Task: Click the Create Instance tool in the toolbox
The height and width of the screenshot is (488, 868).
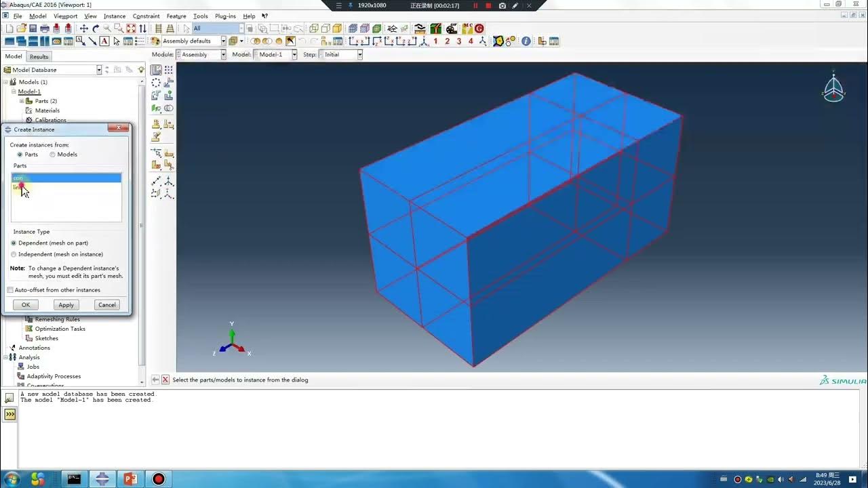Action: click(x=156, y=69)
